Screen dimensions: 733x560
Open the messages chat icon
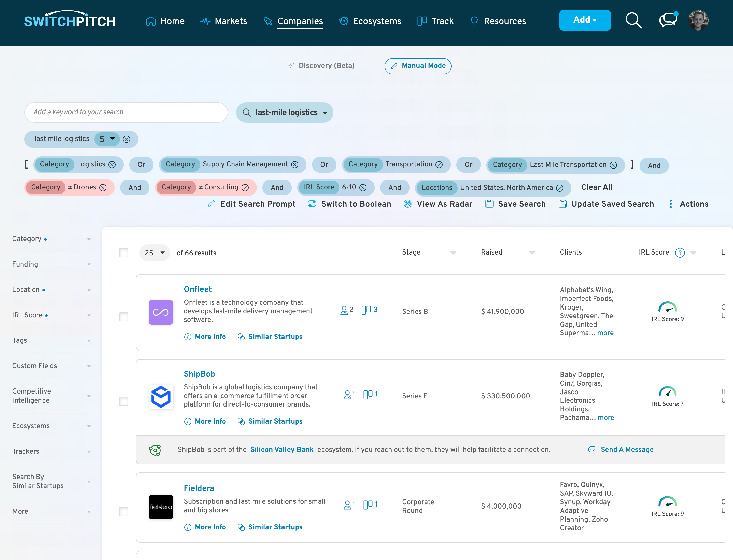tap(668, 20)
